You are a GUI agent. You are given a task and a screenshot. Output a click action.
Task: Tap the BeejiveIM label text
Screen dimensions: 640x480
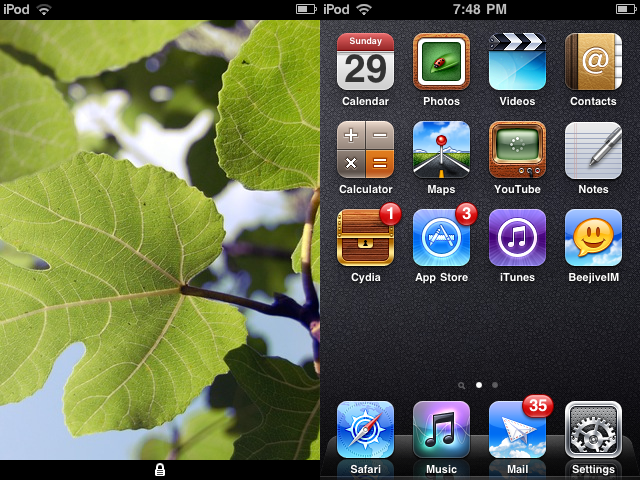point(593,278)
